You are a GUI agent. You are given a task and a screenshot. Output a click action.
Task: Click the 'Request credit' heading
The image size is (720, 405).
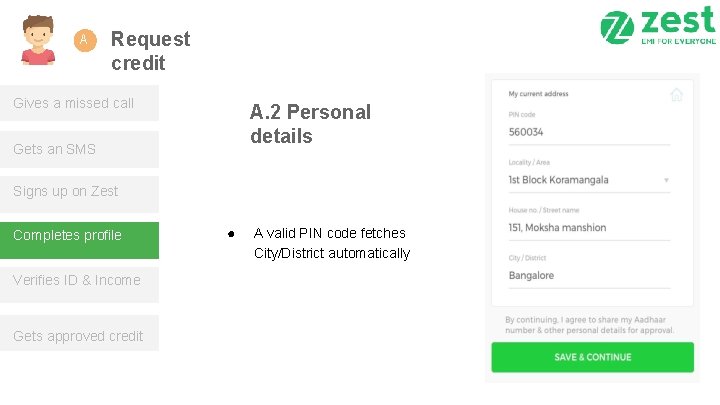click(150, 51)
